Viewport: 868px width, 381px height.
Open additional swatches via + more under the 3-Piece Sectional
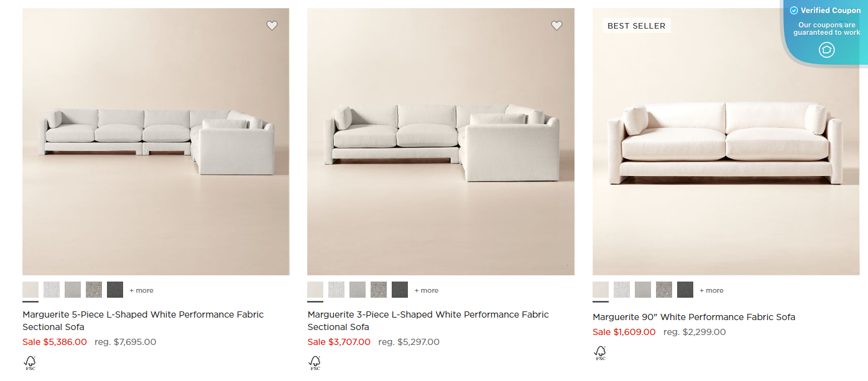pyautogui.click(x=427, y=290)
